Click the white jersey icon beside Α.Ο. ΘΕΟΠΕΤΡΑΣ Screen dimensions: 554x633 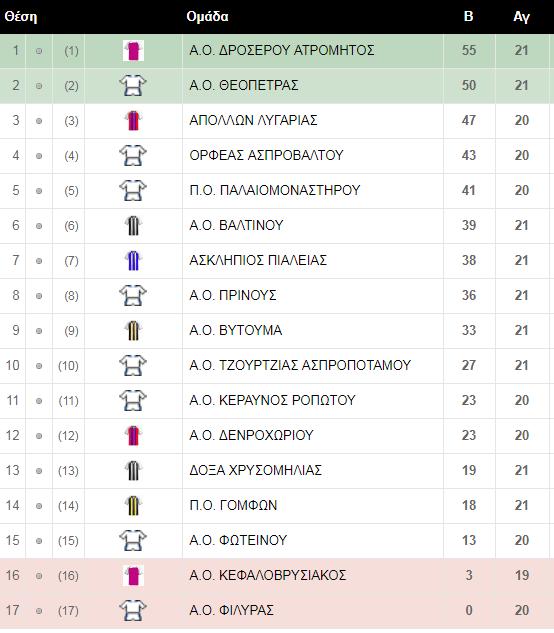pos(133,86)
